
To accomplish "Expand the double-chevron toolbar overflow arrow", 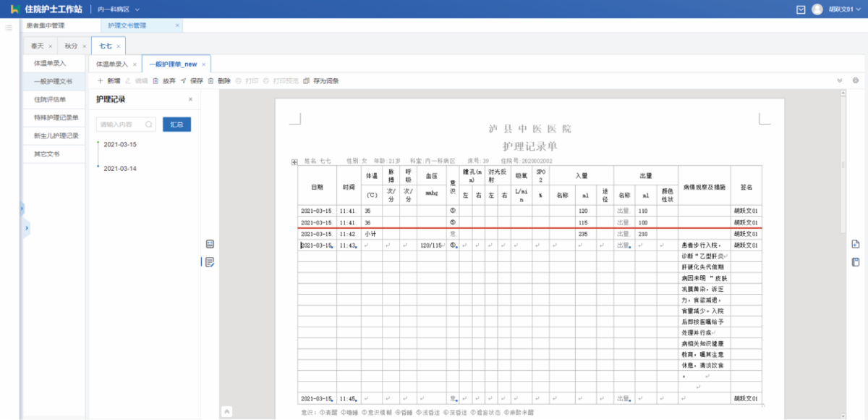I will coord(840,80).
